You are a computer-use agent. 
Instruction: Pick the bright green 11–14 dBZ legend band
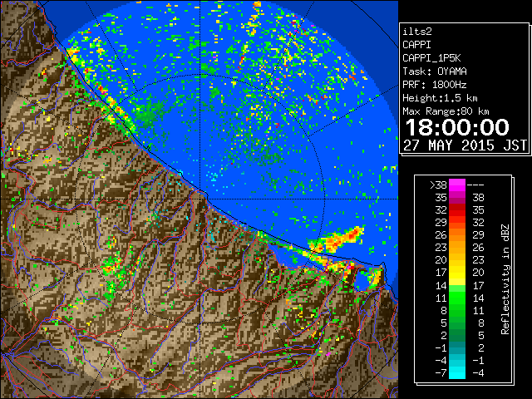coord(457,298)
